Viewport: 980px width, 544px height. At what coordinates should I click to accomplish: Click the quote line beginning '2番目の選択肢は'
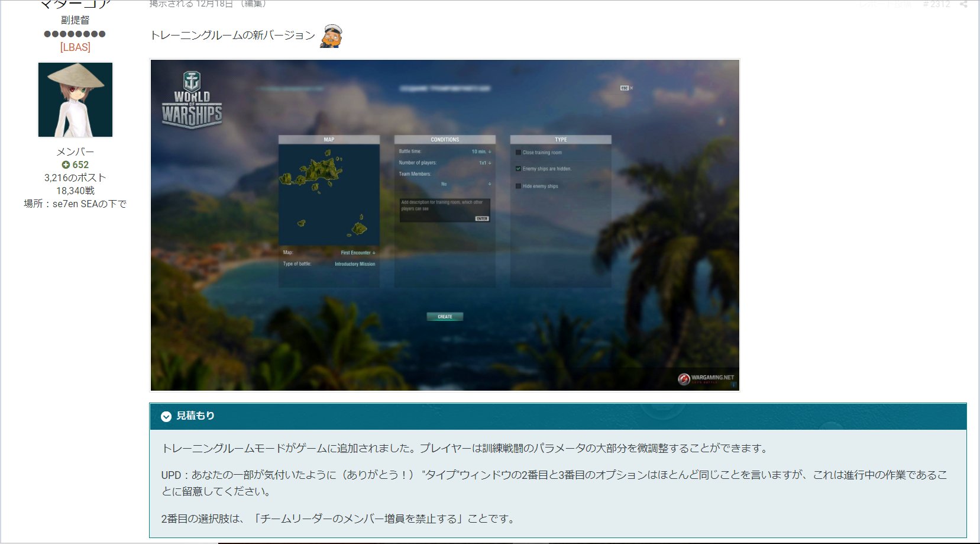339,519
